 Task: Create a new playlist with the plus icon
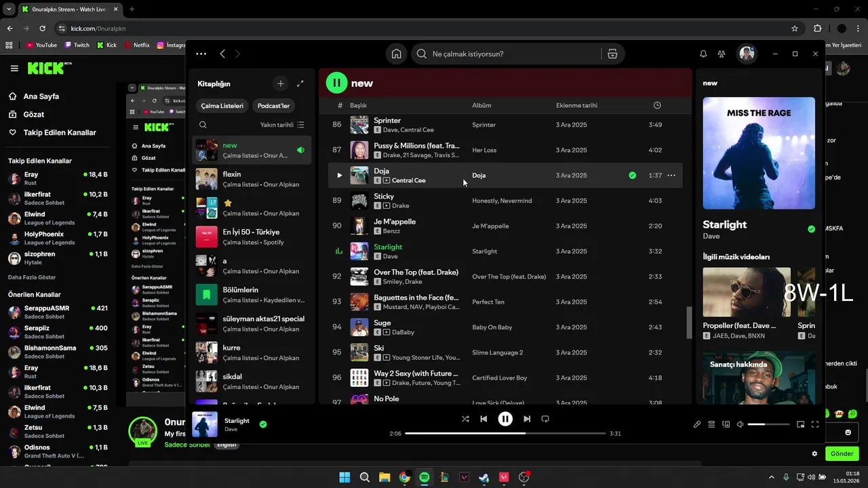coord(281,83)
